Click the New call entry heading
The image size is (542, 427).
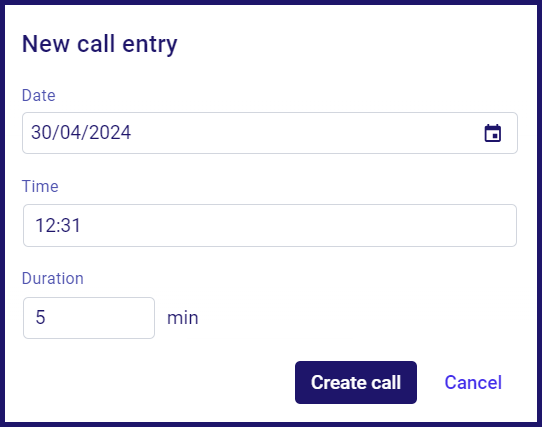click(x=100, y=44)
